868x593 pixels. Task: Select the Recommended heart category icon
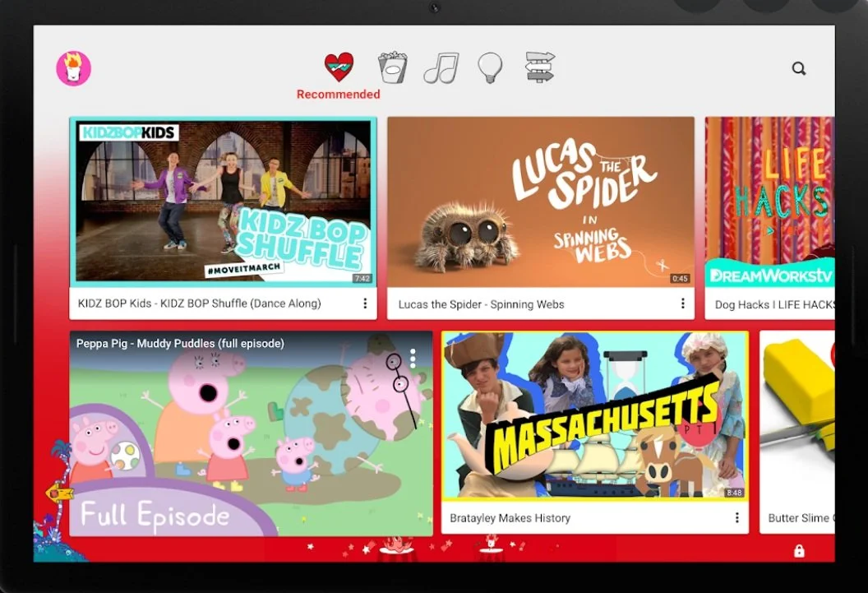[x=339, y=67]
